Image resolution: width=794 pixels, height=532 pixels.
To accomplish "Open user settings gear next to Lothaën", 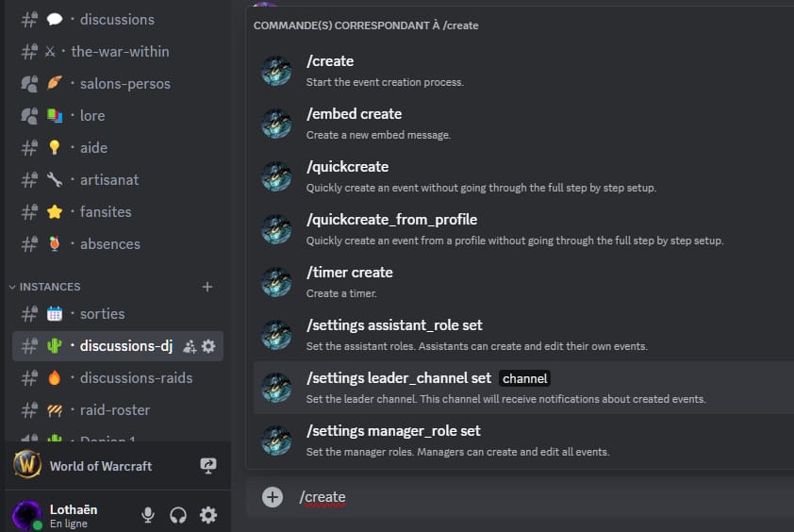I will point(208,515).
